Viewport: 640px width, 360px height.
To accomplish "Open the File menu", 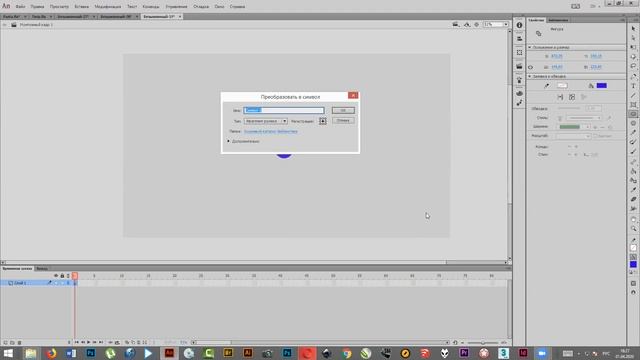I will pos(20,7).
